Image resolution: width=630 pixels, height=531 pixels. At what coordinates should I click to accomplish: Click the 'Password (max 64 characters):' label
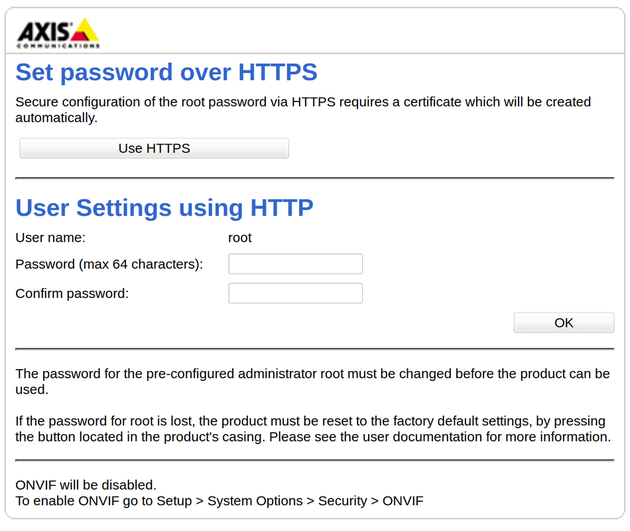point(109,264)
